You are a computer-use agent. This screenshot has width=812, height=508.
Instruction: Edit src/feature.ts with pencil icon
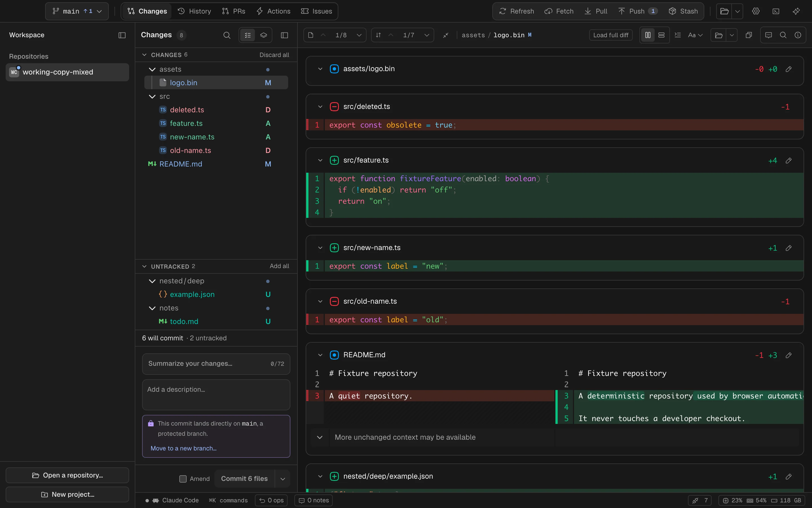pos(789,161)
